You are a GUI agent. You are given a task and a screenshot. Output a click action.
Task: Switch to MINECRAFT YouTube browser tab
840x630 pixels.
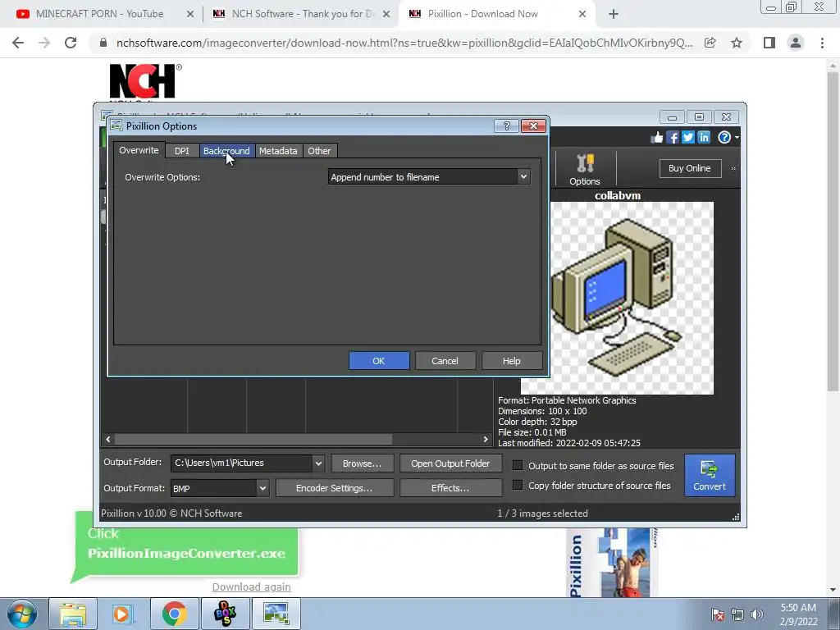(x=99, y=14)
